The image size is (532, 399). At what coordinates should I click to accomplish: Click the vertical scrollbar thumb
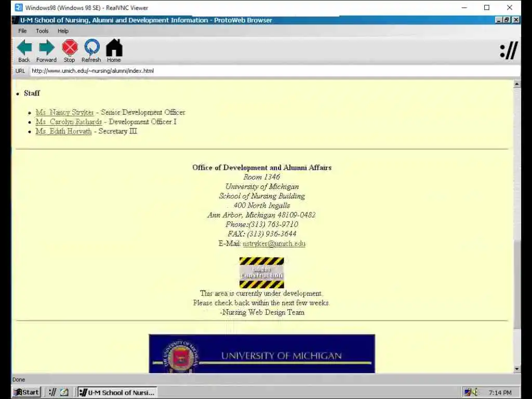[517, 284]
